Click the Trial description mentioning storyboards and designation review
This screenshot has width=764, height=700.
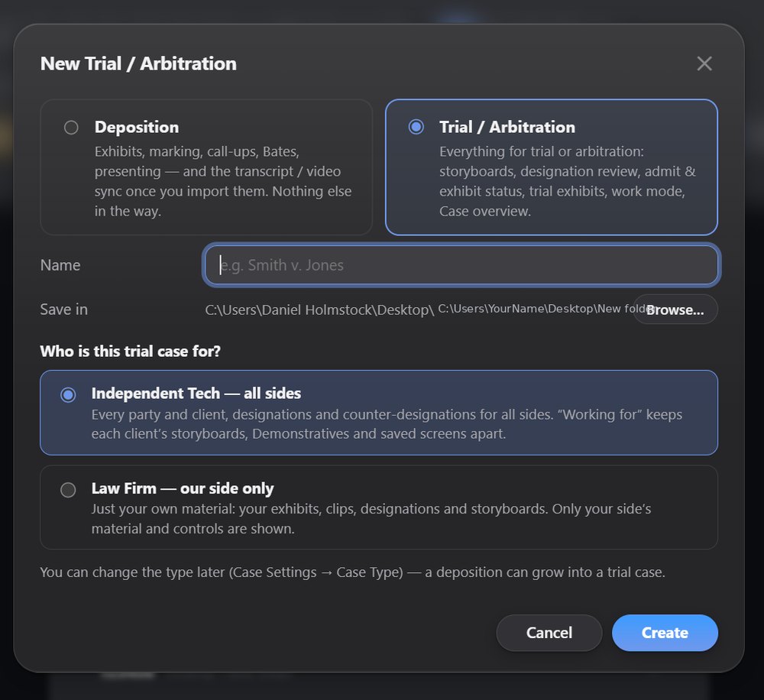pos(568,181)
